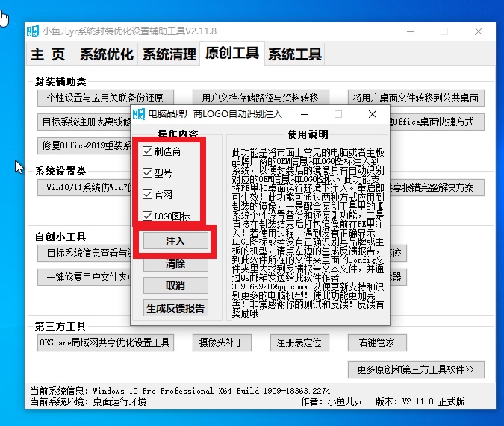Open 个性设置与应用关联备份还原
Viewport: 504px width, 426px height.
[105, 98]
